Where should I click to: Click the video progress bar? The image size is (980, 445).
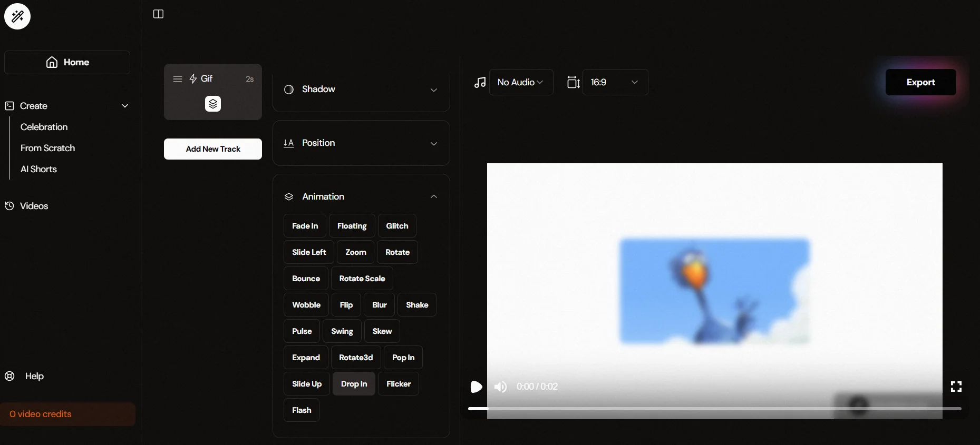[714, 409]
